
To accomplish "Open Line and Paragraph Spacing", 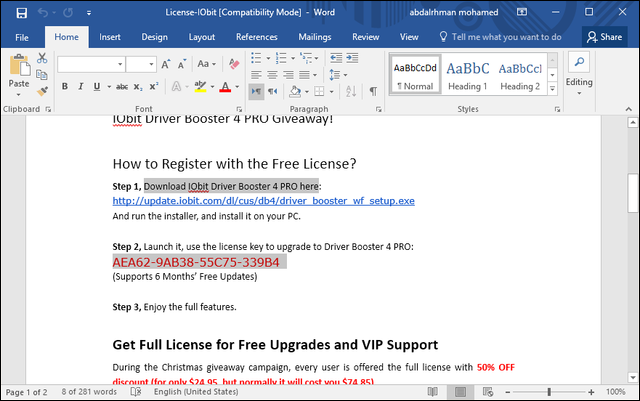I will (335, 75).
